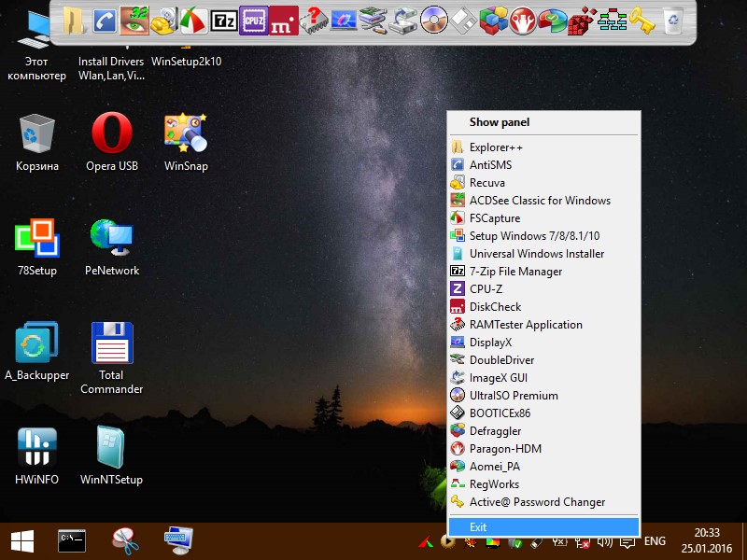The image size is (747, 560).
Task: Open AntiSMS phone icon in dock
Action: click(x=105, y=21)
